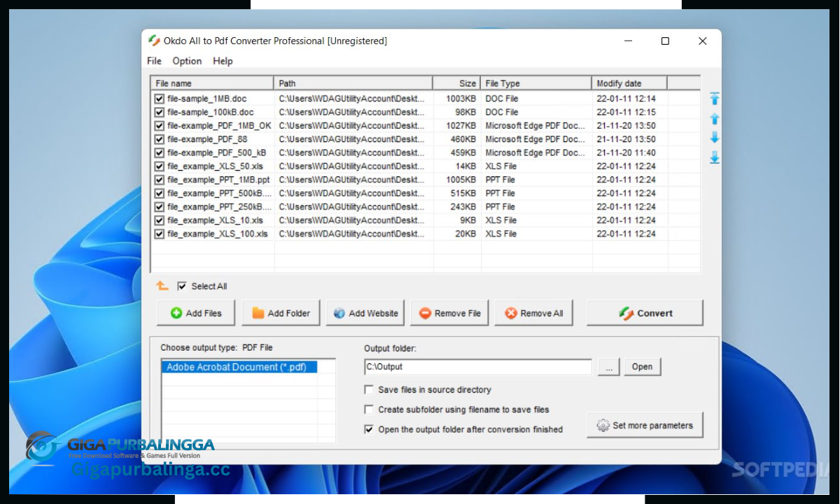Image resolution: width=840 pixels, height=504 pixels.
Task: Open Set more parameters dialog
Action: point(645,425)
